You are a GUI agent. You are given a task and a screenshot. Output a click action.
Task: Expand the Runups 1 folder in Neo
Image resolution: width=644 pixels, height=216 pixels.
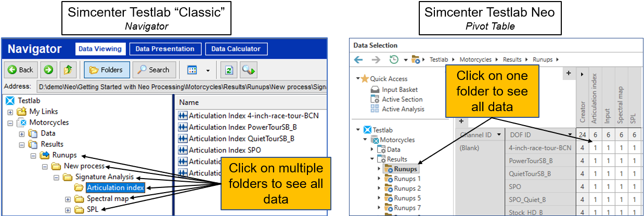coord(379,179)
